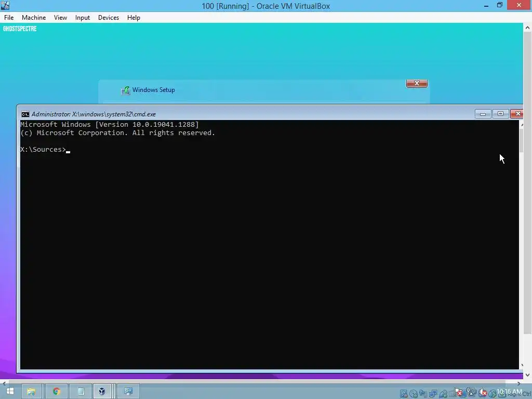
Task: Click the cmd.exe title bar icon
Action: 25,114
